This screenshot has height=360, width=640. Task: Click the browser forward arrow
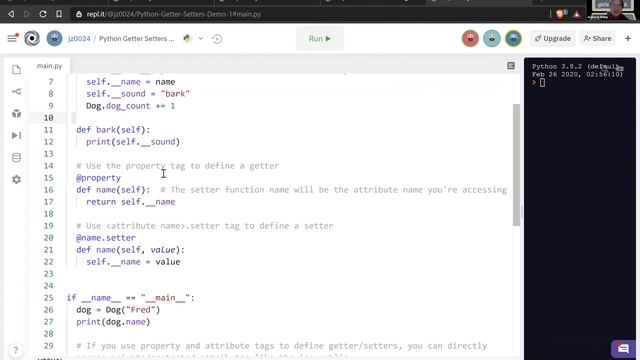[x=27, y=14]
